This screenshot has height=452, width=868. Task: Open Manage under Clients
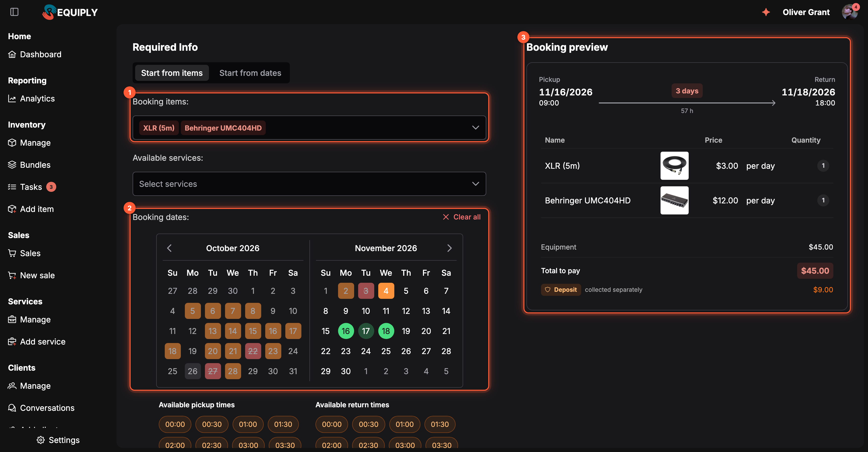coord(29,386)
